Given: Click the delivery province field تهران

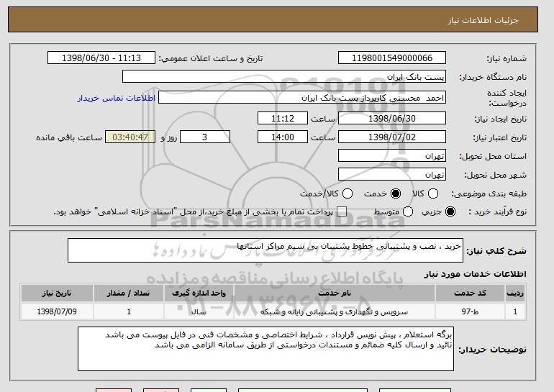Looking at the screenshot, I should tap(392, 156).
